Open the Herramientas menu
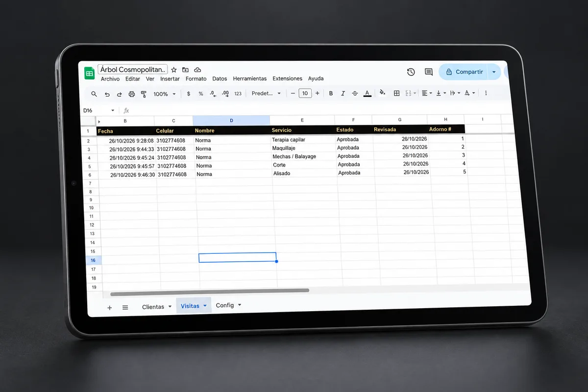 click(x=250, y=79)
